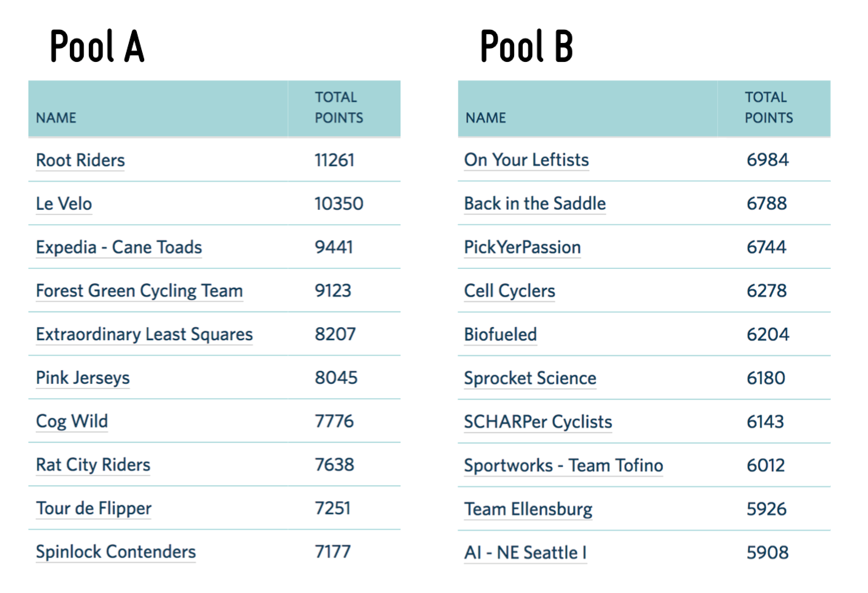Visit Extraordinary Least Squares team link
The width and height of the screenshot is (868, 593).
click(144, 335)
